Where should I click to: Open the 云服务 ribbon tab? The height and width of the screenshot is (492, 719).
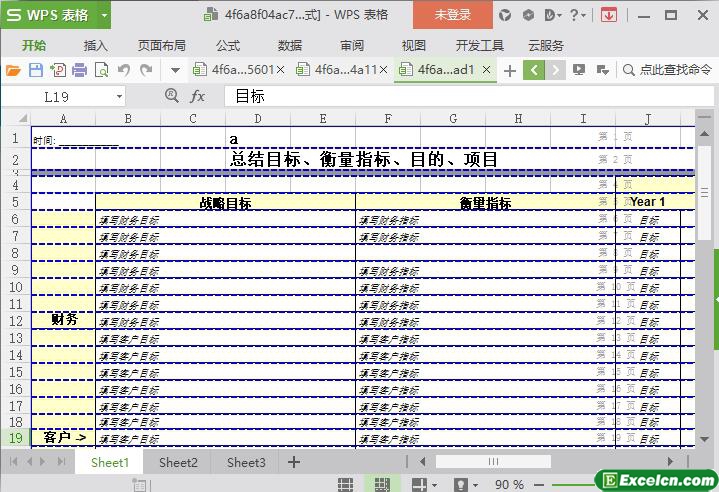click(x=546, y=45)
